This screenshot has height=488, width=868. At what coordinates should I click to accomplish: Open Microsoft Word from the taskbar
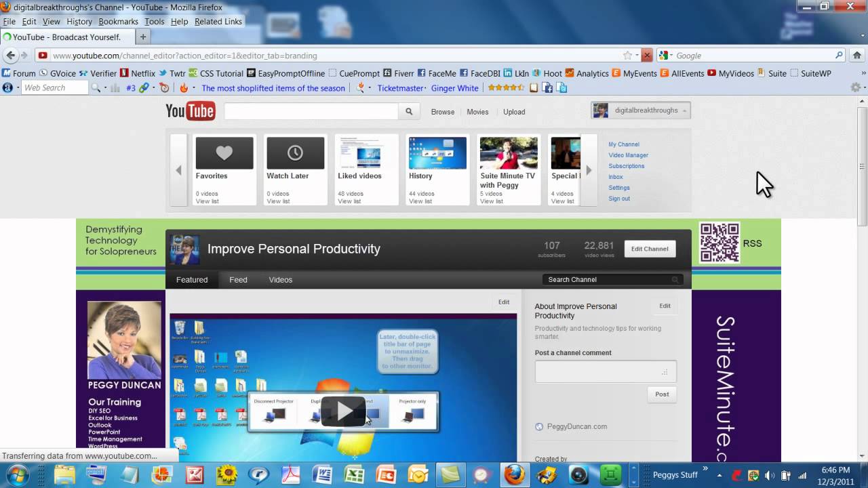pyautogui.click(x=321, y=474)
